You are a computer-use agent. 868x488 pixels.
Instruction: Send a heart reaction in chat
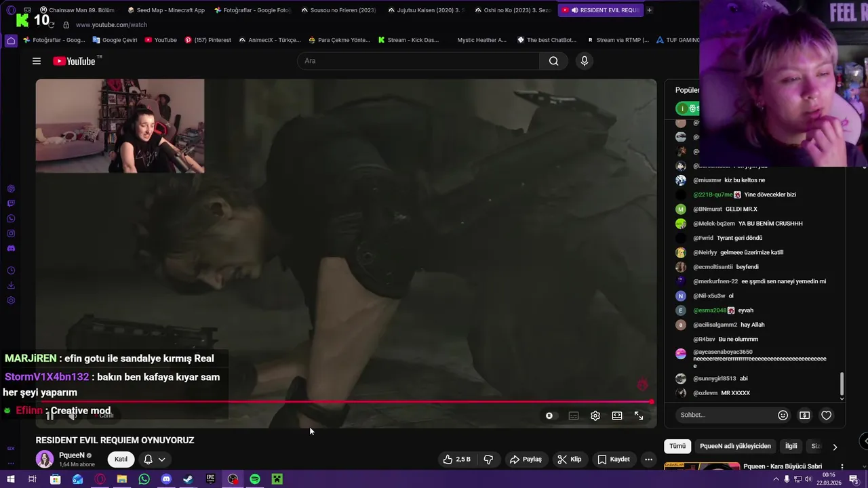826,415
